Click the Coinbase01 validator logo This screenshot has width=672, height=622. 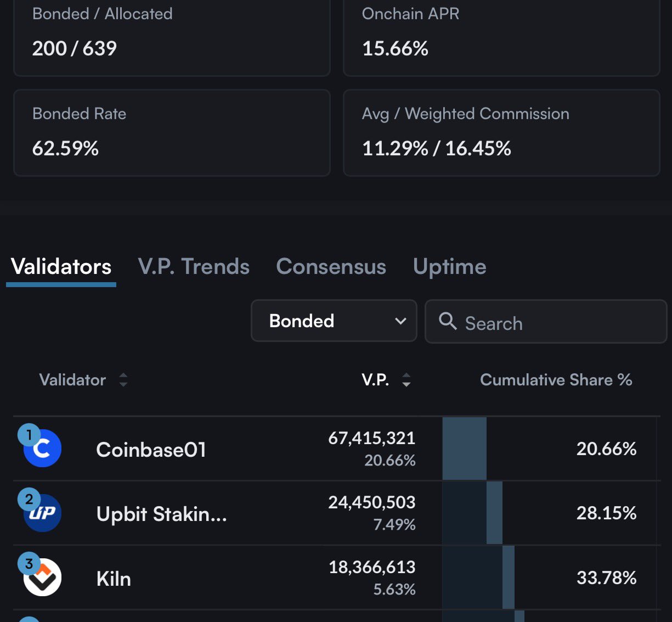(42, 449)
